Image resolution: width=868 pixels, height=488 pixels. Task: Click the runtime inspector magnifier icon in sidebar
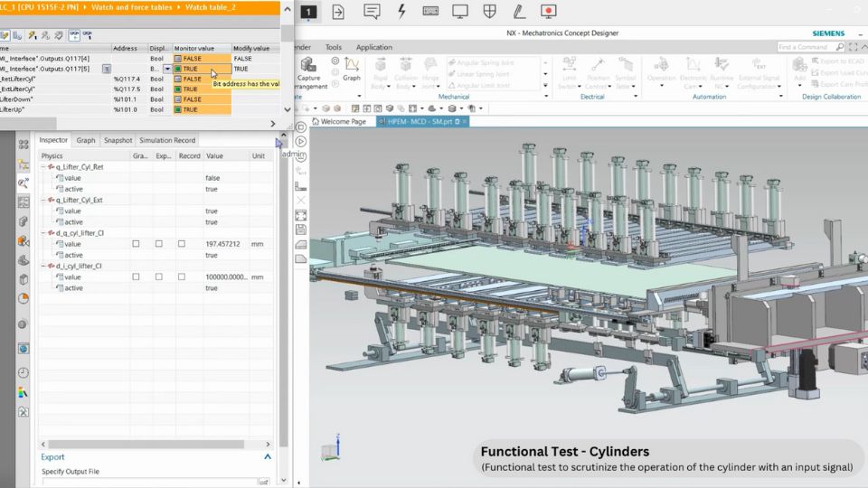(24, 183)
